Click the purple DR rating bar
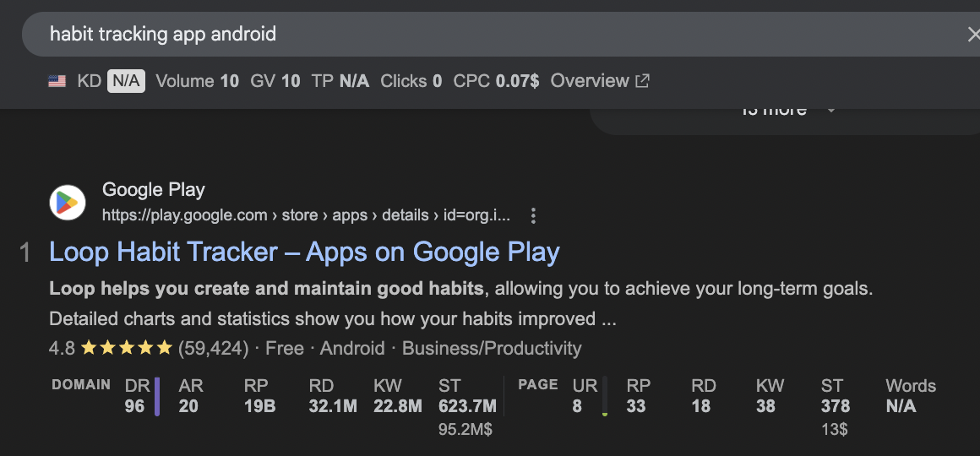Image resolution: width=980 pixels, height=456 pixels. tap(157, 397)
